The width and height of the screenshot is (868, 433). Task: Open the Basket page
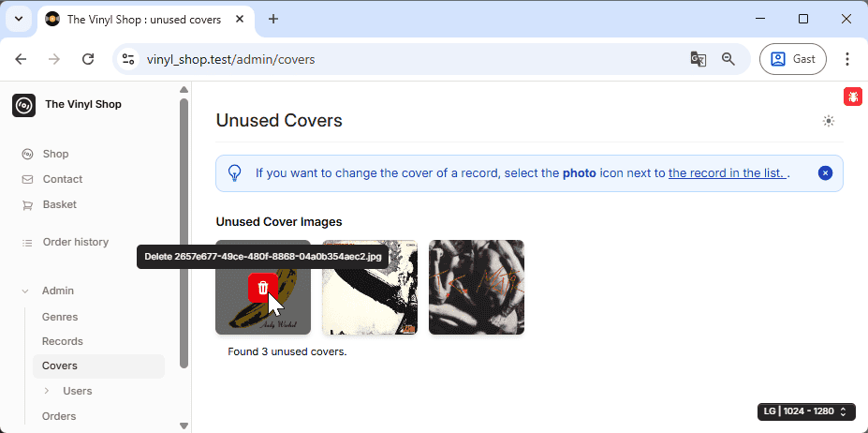(60, 204)
